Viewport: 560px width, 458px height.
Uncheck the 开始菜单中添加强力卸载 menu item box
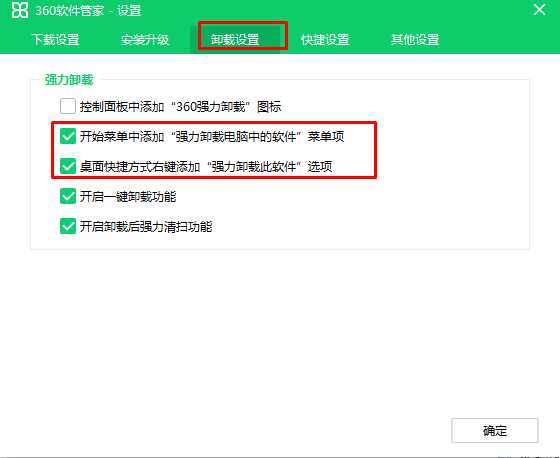[x=68, y=136]
